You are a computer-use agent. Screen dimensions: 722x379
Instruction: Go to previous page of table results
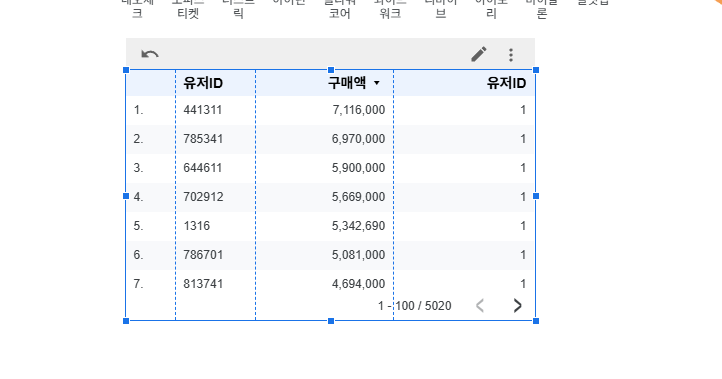(x=480, y=305)
